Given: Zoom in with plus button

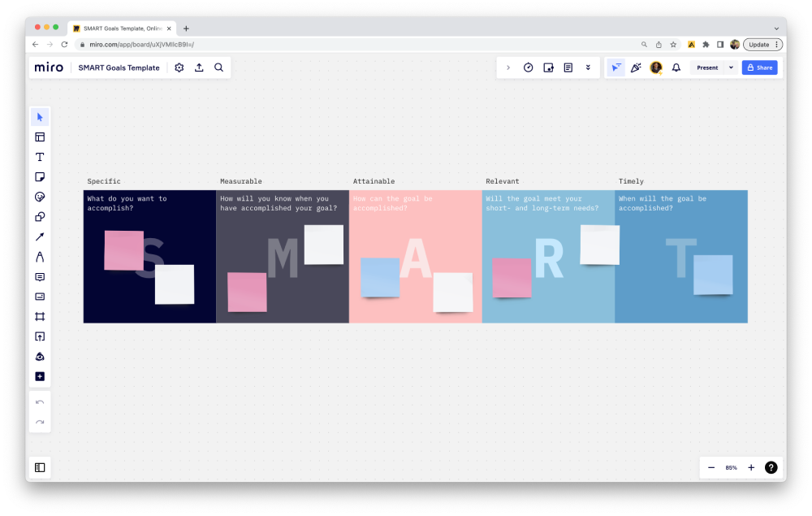Looking at the screenshot, I should pyautogui.click(x=751, y=468).
